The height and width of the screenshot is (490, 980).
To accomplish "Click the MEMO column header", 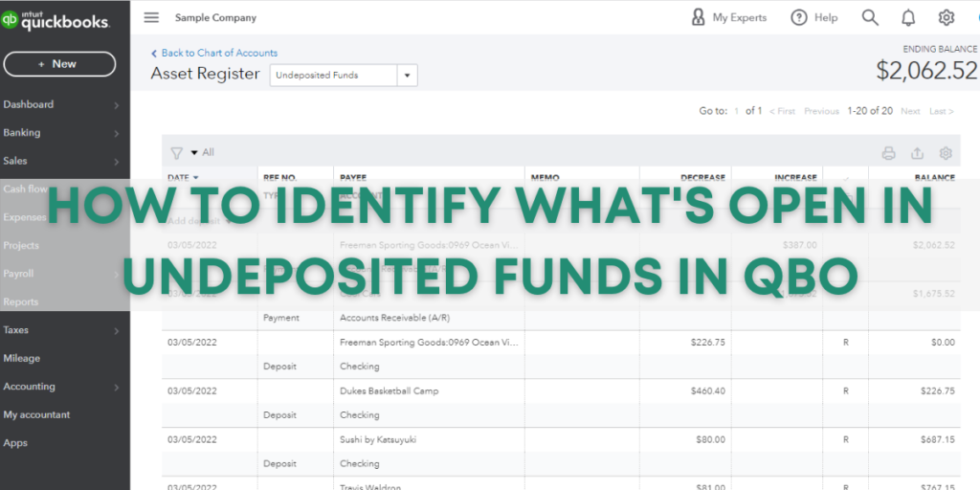I will (x=545, y=177).
